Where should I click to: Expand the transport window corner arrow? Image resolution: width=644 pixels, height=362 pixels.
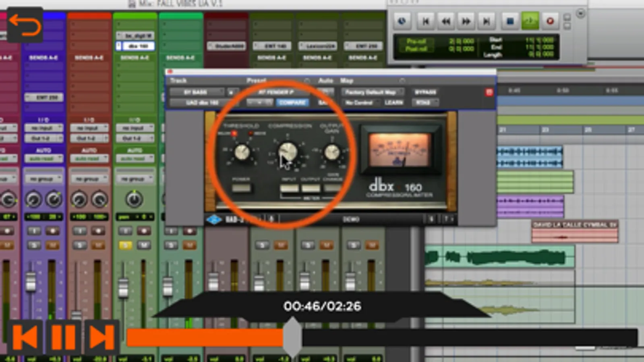coord(580,13)
